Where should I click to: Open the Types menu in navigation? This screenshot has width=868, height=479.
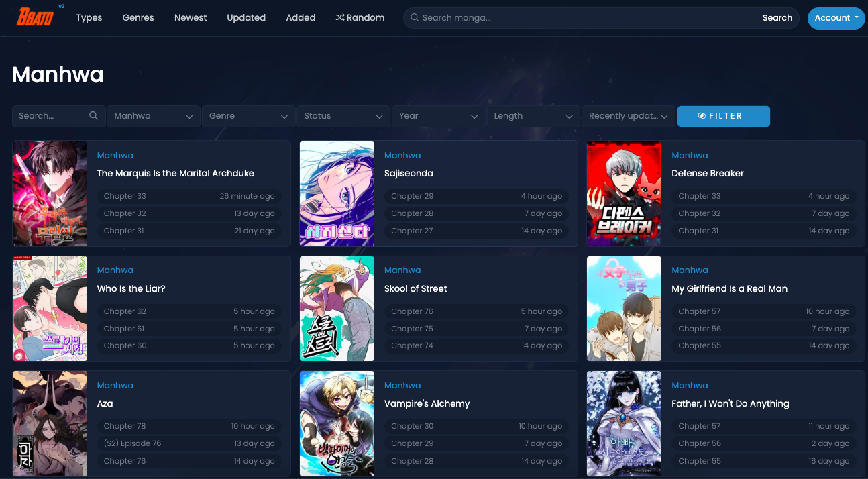(89, 18)
